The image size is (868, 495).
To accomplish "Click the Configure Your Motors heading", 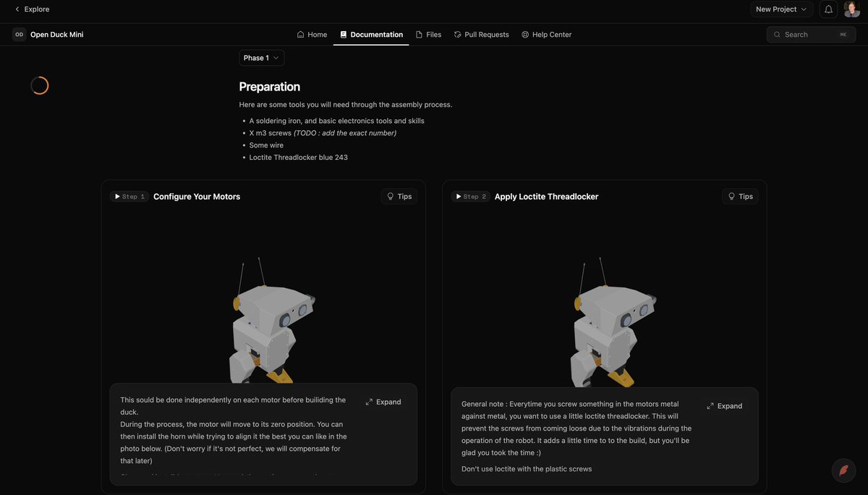I will [197, 196].
